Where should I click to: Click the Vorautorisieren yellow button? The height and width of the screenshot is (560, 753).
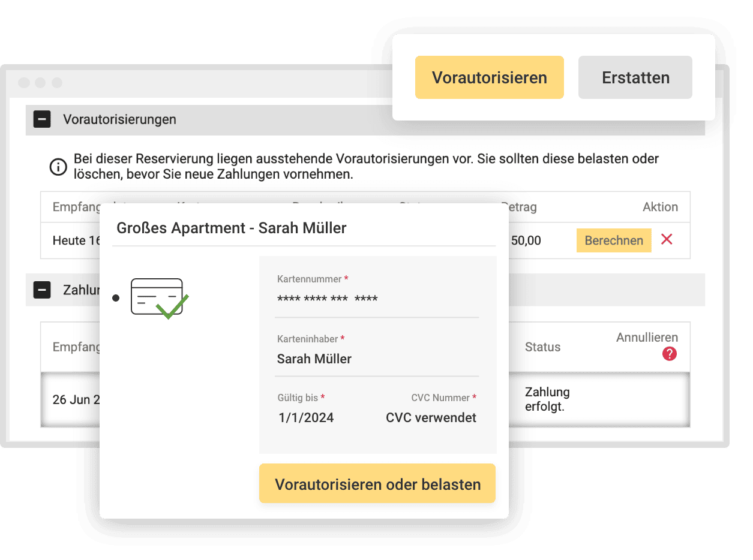coord(490,77)
